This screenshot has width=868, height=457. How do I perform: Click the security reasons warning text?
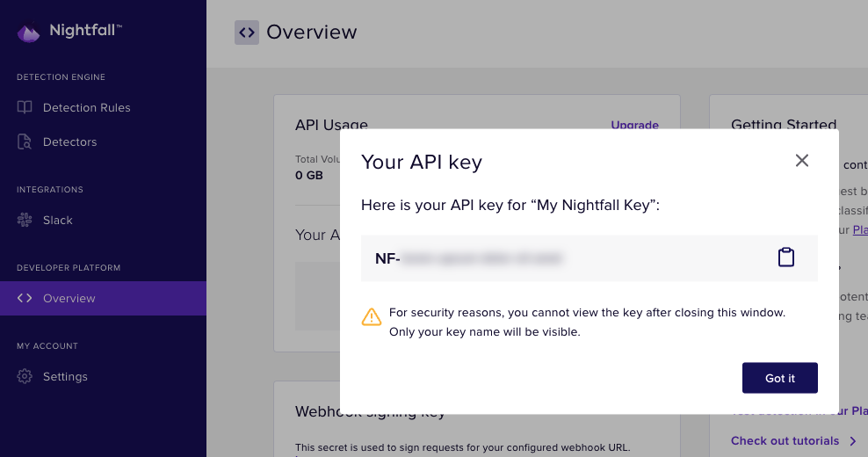[588, 322]
